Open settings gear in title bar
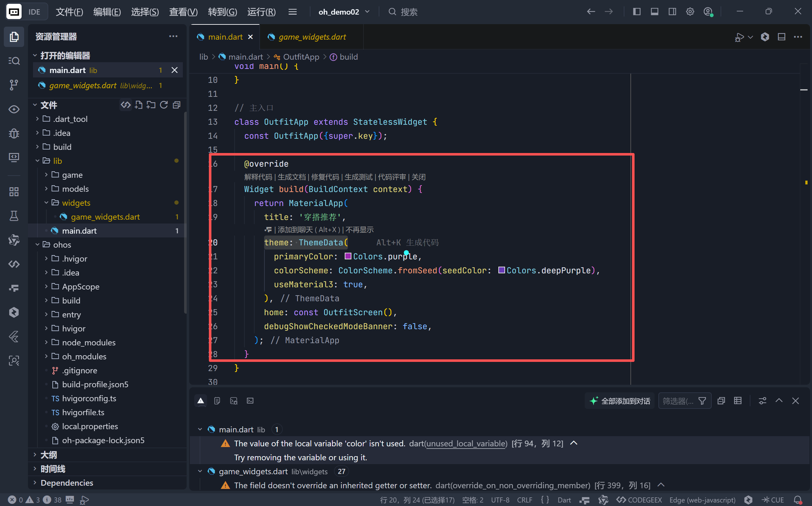The image size is (812, 506). (x=690, y=12)
